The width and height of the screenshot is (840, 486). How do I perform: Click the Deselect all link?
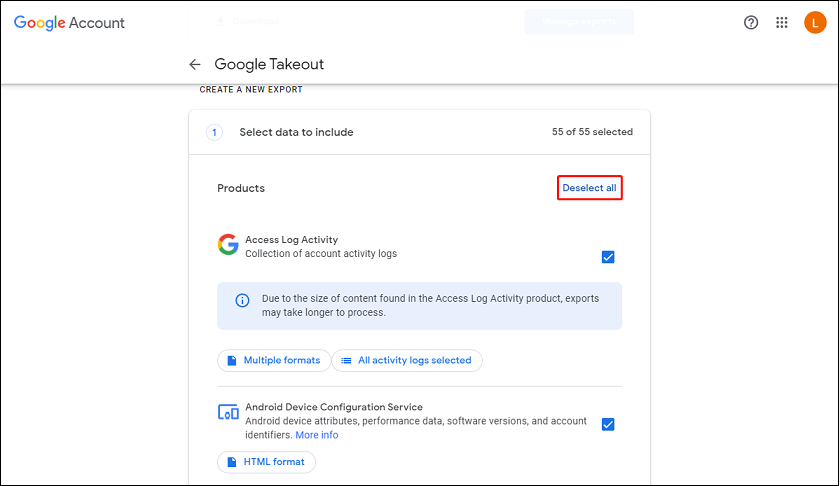589,188
